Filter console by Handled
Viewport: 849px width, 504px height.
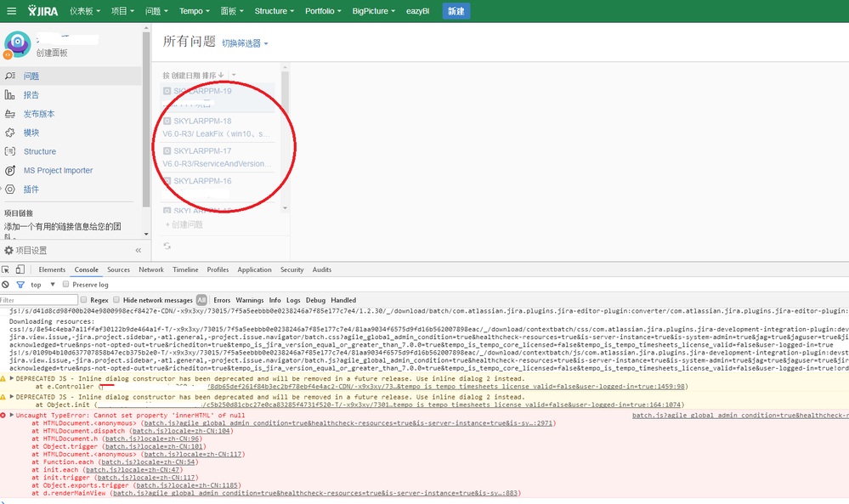(343, 300)
